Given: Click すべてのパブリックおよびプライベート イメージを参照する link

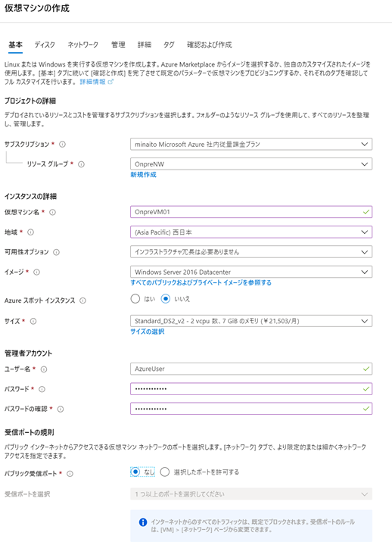Looking at the screenshot, I should pyautogui.click(x=201, y=282).
